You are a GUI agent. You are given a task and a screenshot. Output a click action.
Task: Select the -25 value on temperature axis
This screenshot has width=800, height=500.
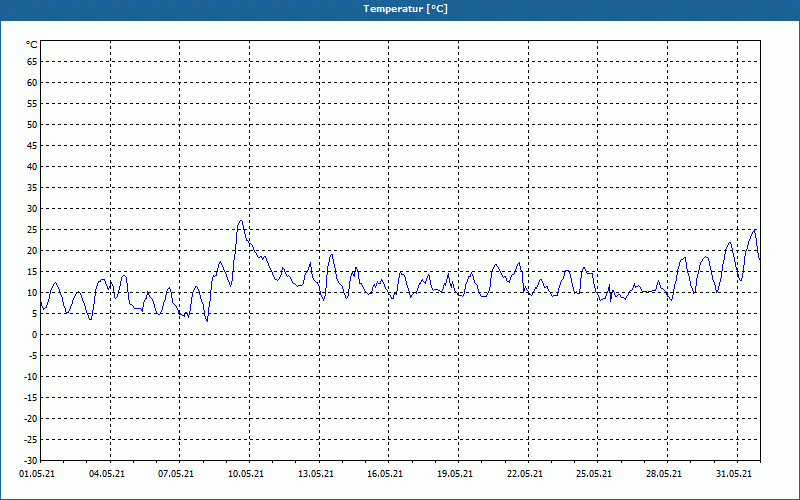point(31,439)
